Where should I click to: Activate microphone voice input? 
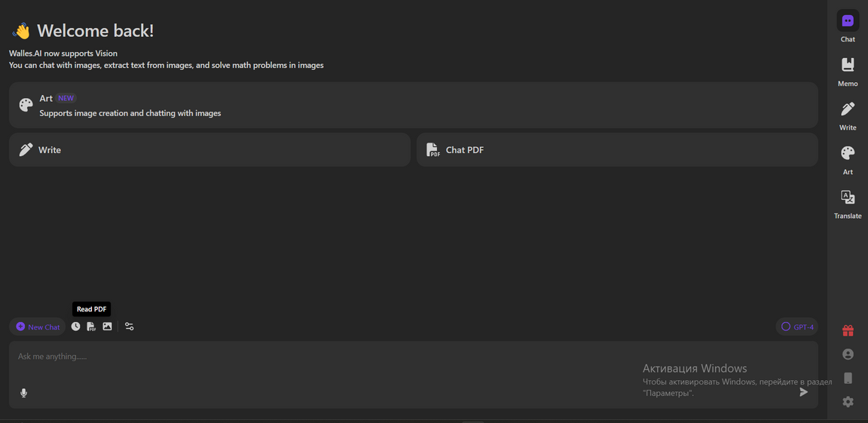coord(24,393)
